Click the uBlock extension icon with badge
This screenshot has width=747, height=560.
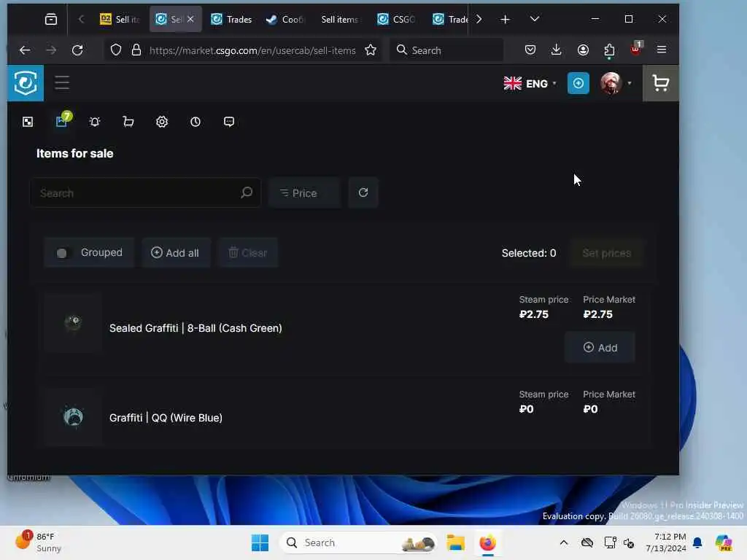pos(636,49)
